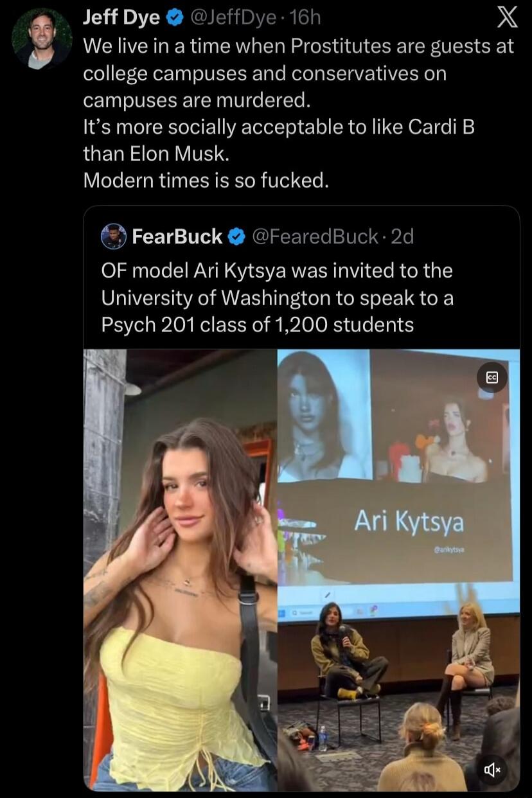Open the full video from its preview
The image size is (532, 798).
tap(398, 572)
